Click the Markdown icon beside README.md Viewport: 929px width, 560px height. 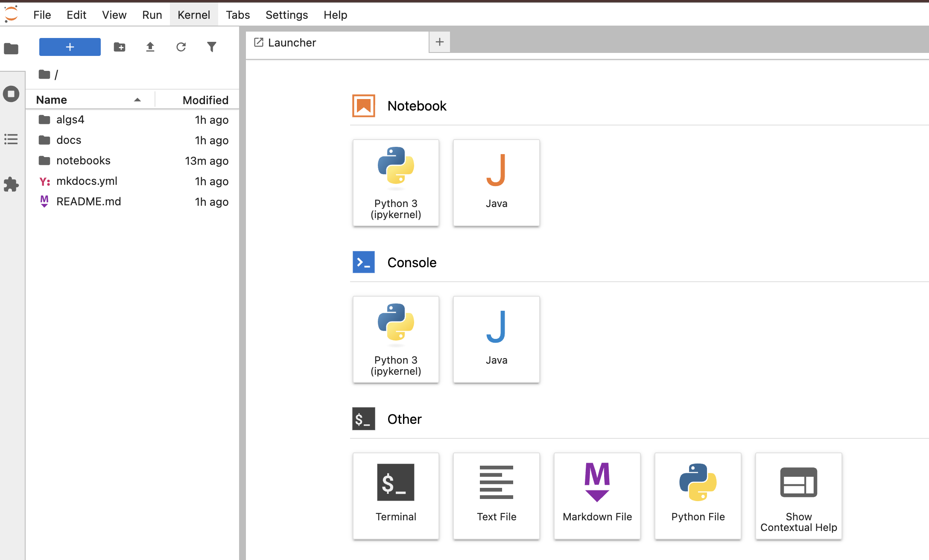pos(44,201)
